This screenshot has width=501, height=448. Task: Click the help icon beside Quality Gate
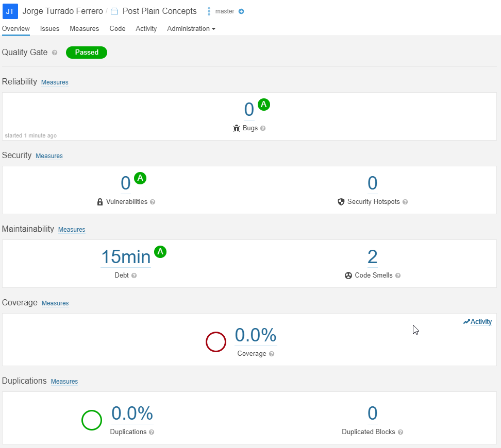coord(54,53)
